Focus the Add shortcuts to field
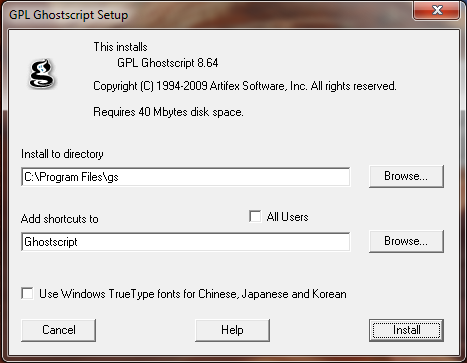This screenshot has width=467, height=363. point(186,242)
